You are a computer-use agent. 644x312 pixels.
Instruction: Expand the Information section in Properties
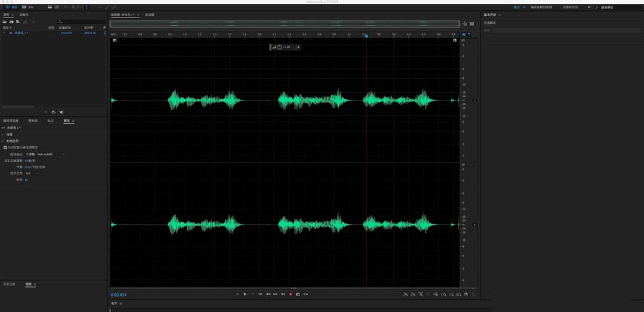3,135
